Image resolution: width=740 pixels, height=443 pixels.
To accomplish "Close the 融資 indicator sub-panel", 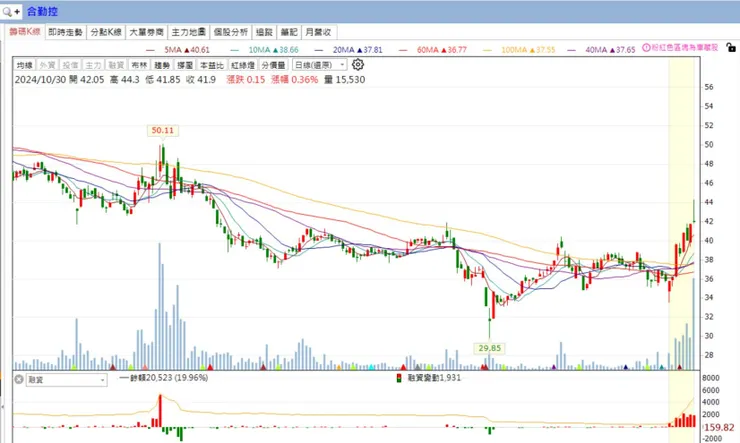I will [18, 379].
